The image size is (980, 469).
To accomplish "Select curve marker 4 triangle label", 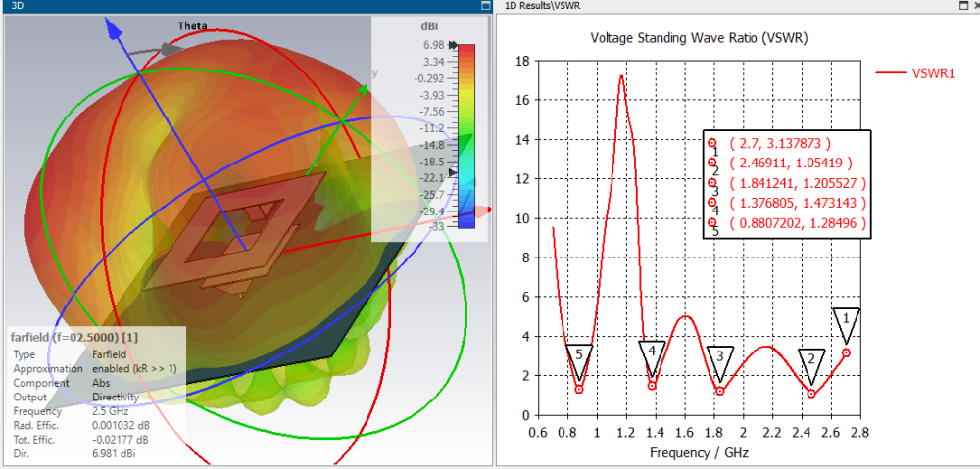I will coord(652,359).
